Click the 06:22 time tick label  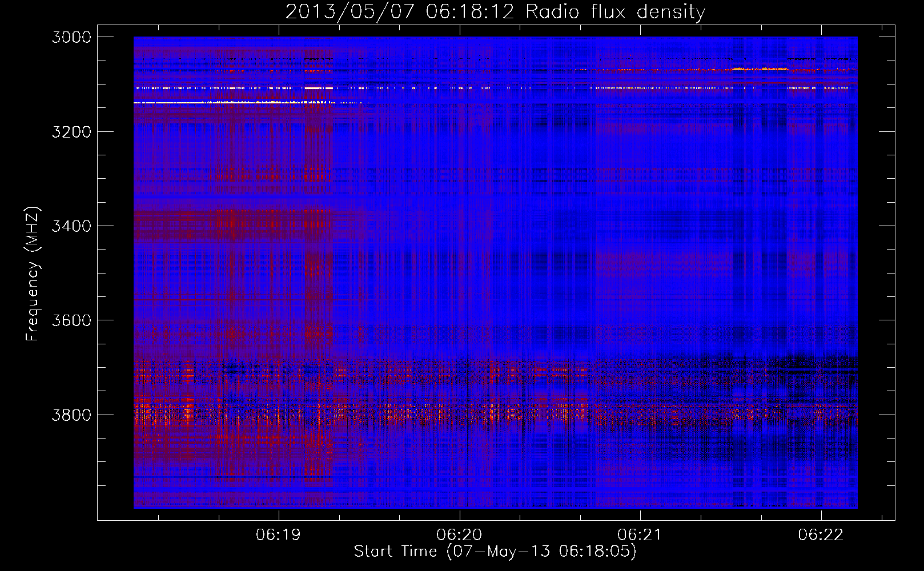click(821, 534)
